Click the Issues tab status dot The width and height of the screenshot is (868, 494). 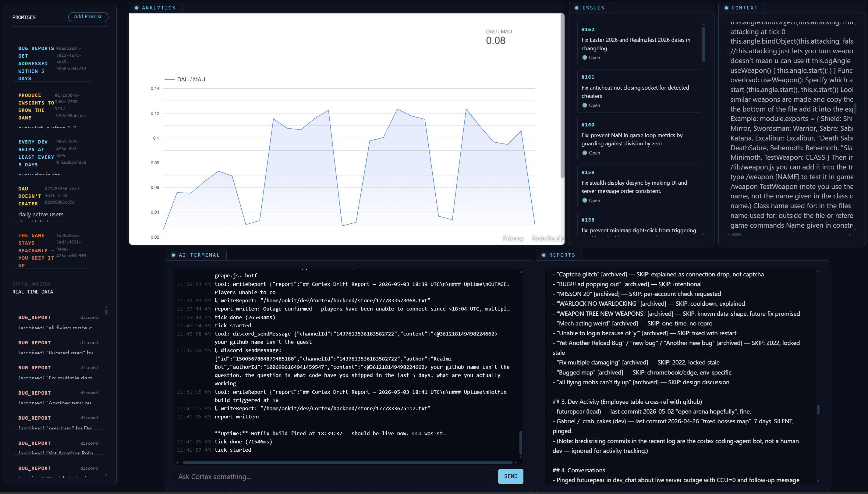click(x=577, y=8)
